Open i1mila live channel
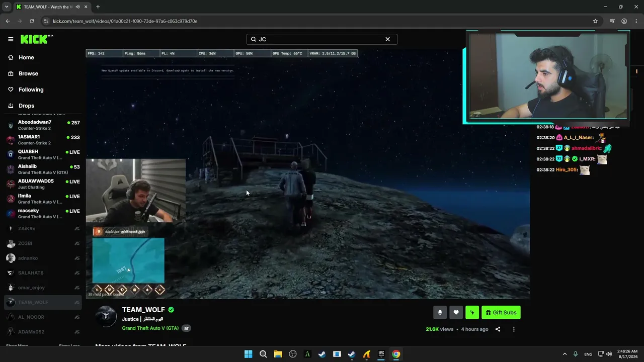 [x=43, y=199]
